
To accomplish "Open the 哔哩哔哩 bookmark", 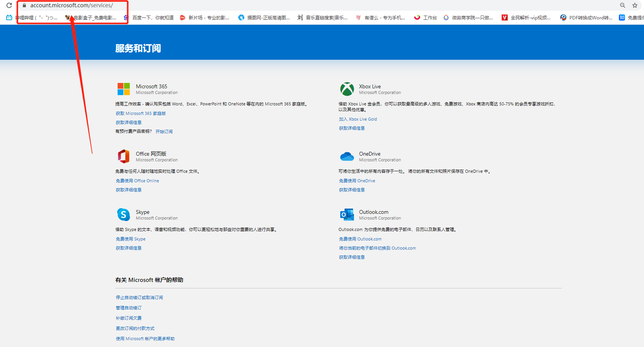I will pyautogui.click(x=32, y=18).
